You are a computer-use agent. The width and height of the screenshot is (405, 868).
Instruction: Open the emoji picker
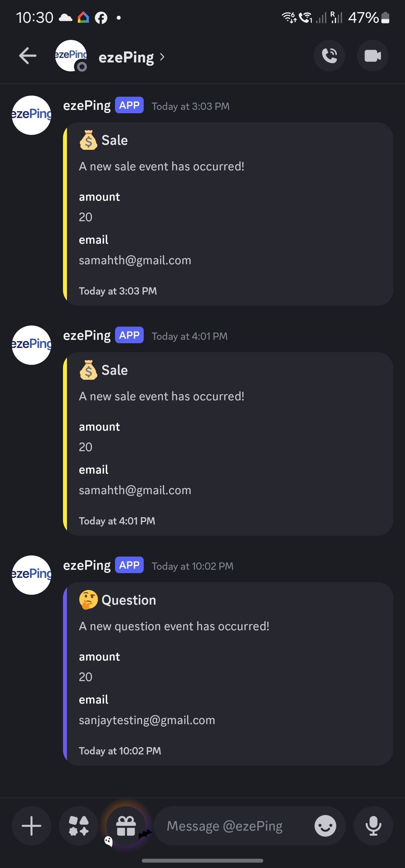[x=325, y=826]
